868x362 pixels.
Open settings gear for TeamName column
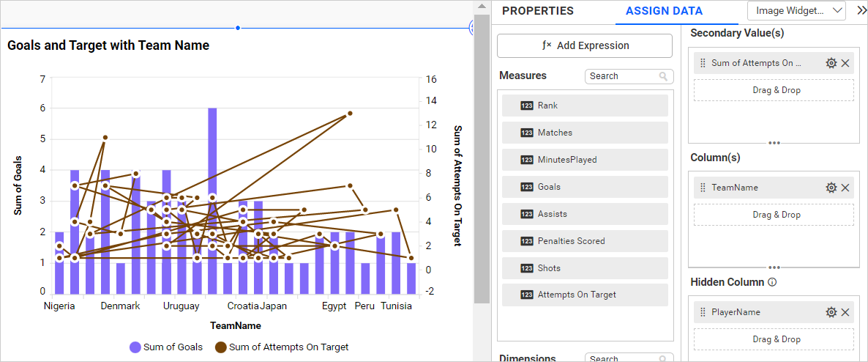click(x=831, y=188)
